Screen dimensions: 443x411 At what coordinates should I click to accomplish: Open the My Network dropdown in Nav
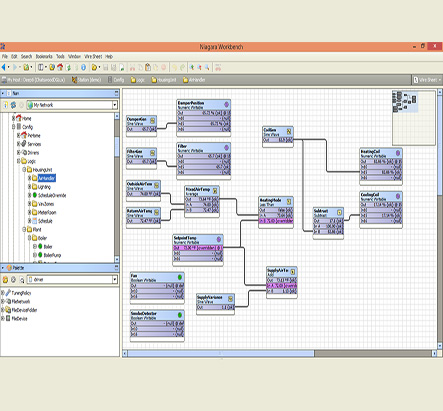click(x=115, y=105)
